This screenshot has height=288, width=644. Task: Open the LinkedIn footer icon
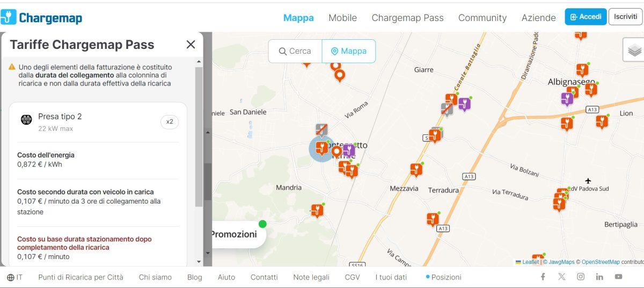pyautogui.click(x=599, y=277)
